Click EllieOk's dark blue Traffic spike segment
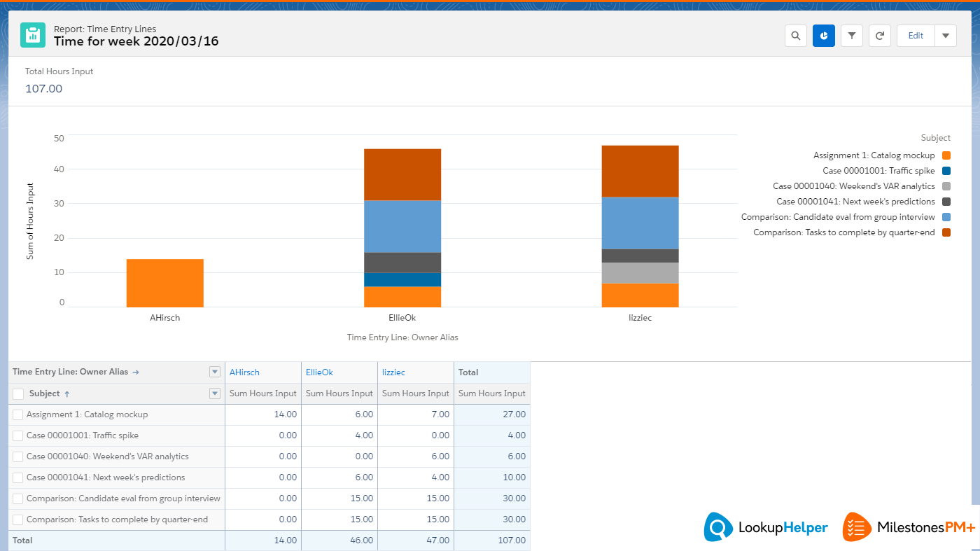 click(402, 279)
